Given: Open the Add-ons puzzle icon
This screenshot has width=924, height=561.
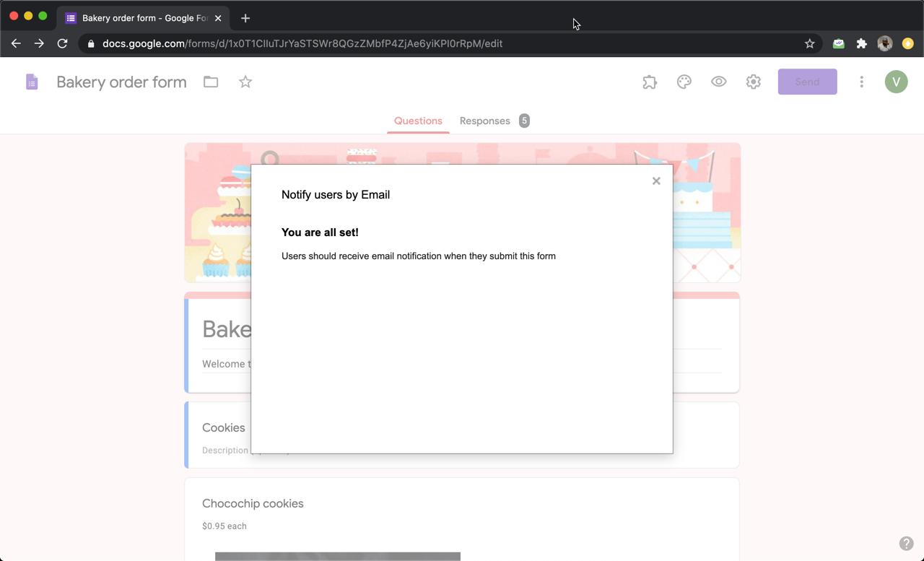Looking at the screenshot, I should coord(649,82).
